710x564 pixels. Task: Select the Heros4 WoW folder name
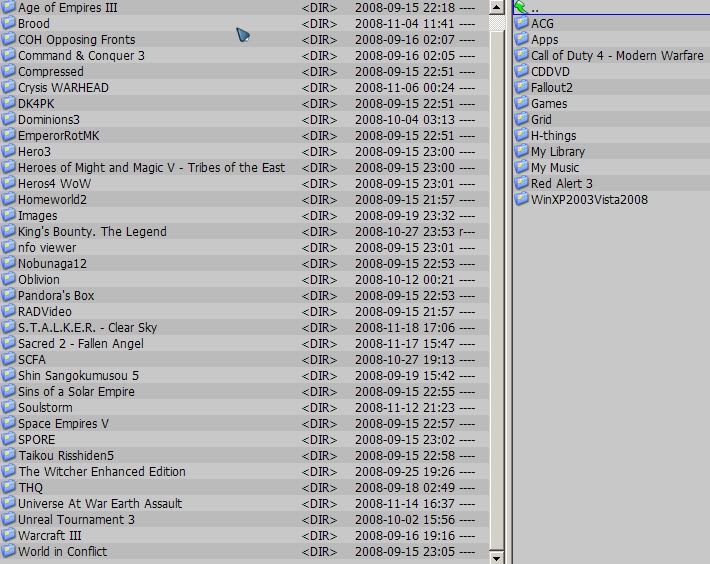54,184
